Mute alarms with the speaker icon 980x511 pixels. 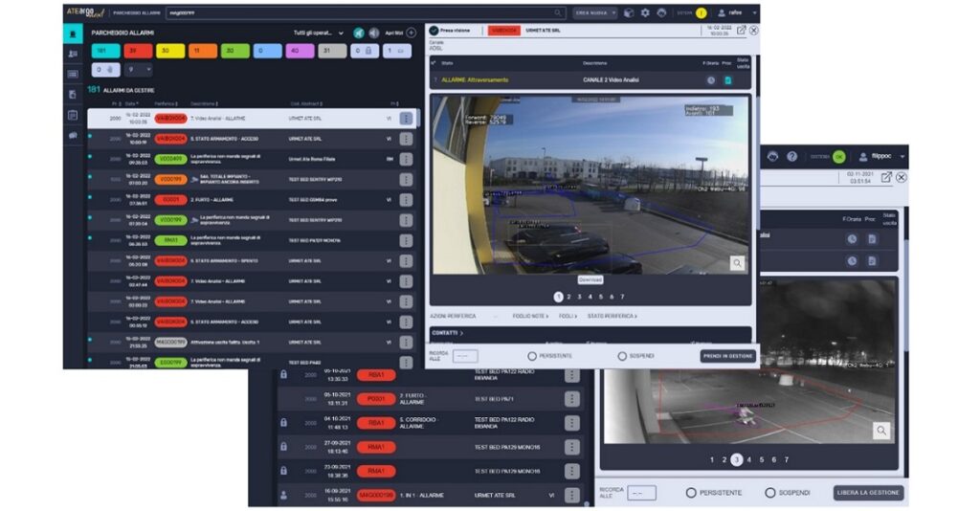[372, 33]
